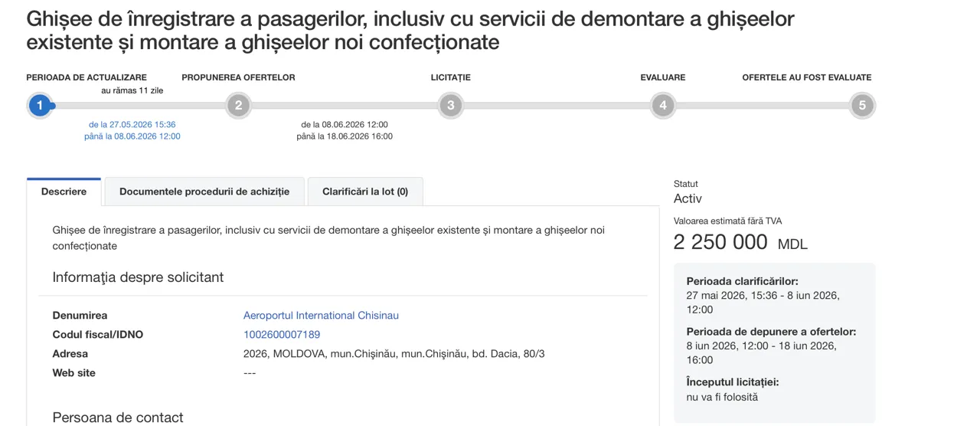This screenshot has width=980, height=426.
Task: Click step 2 circle for Propunerea ofertelor
Action: [239, 105]
